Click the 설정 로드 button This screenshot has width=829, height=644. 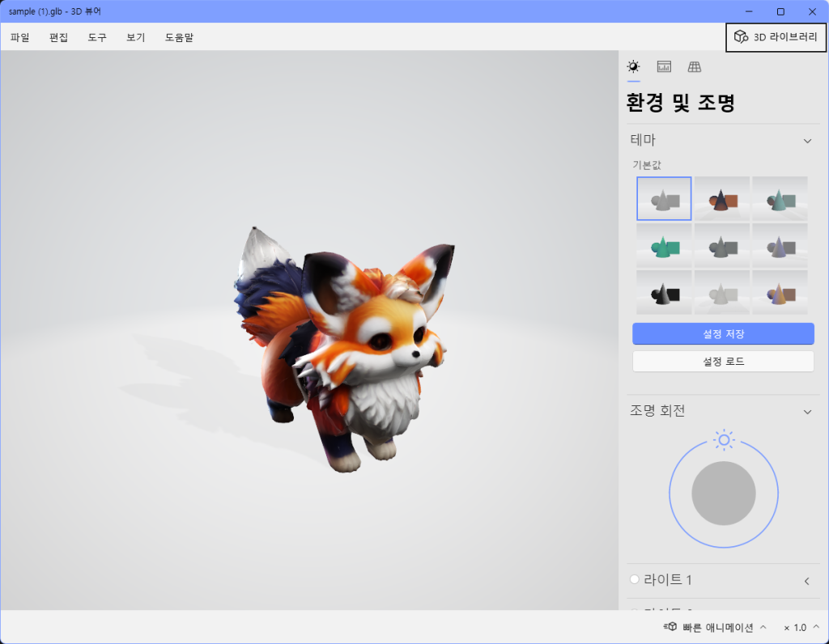coord(723,362)
